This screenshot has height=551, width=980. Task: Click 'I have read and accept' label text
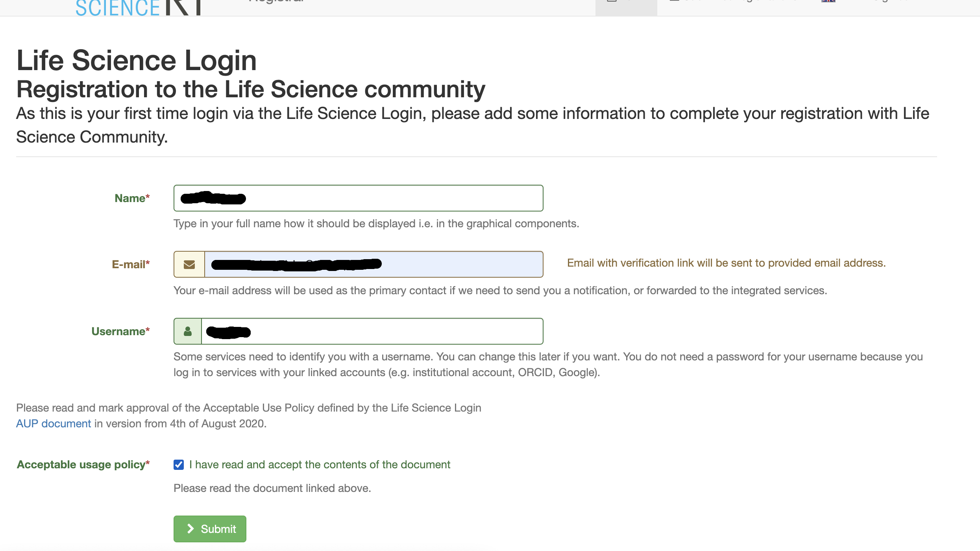point(320,465)
